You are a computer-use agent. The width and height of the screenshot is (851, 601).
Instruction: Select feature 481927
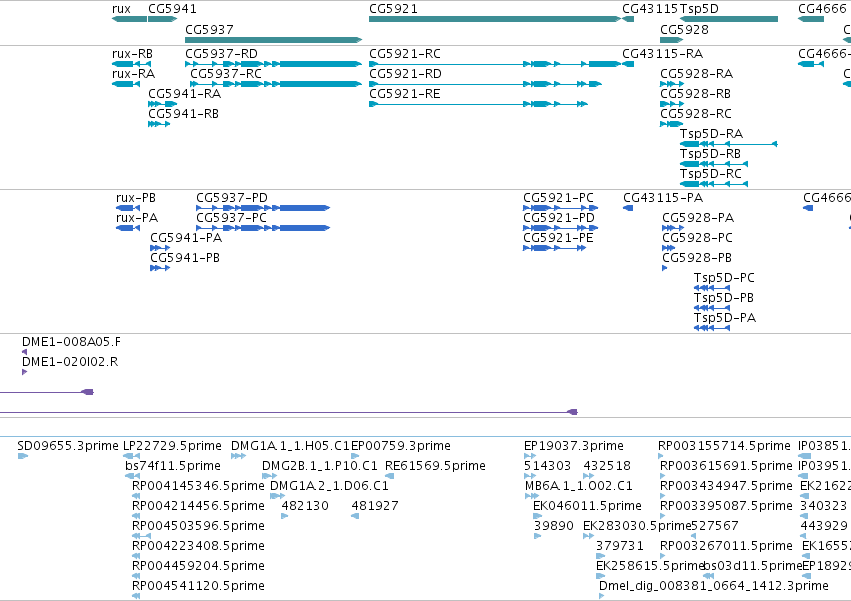pyautogui.click(x=355, y=516)
